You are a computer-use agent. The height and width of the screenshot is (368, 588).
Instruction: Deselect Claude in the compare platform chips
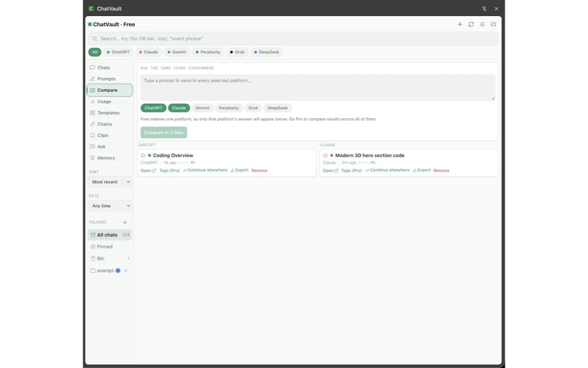point(179,108)
